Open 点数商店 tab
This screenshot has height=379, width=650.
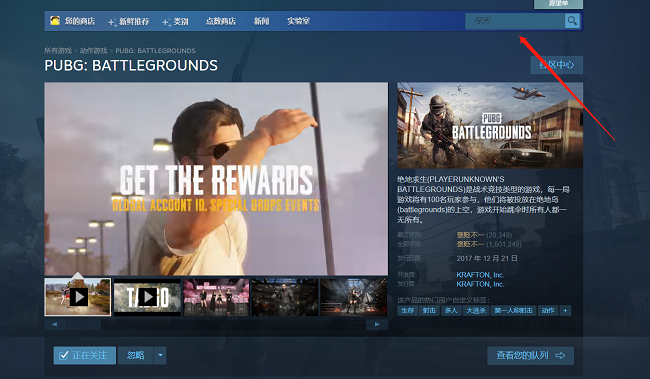click(x=221, y=21)
